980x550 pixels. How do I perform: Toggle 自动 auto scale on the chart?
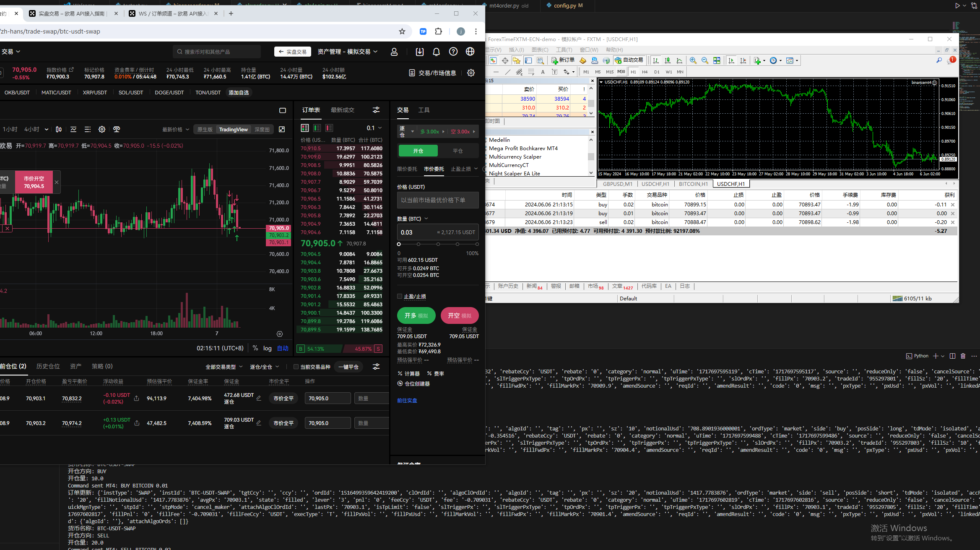tap(283, 348)
